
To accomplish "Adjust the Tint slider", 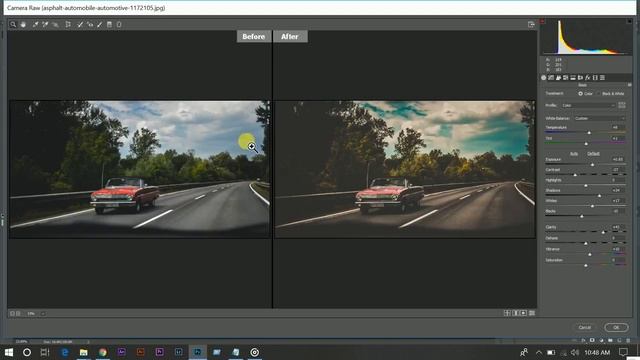I will [x=586, y=144].
